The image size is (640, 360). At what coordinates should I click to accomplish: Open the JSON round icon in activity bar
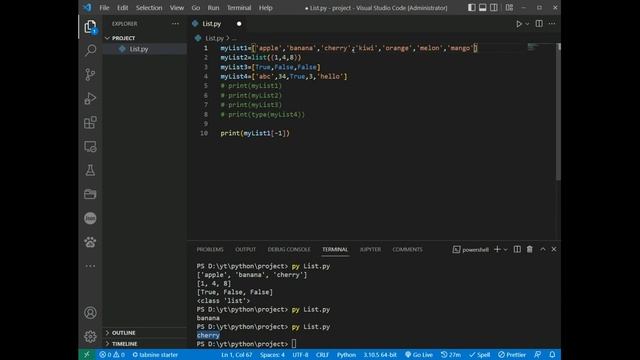click(90, 218)
